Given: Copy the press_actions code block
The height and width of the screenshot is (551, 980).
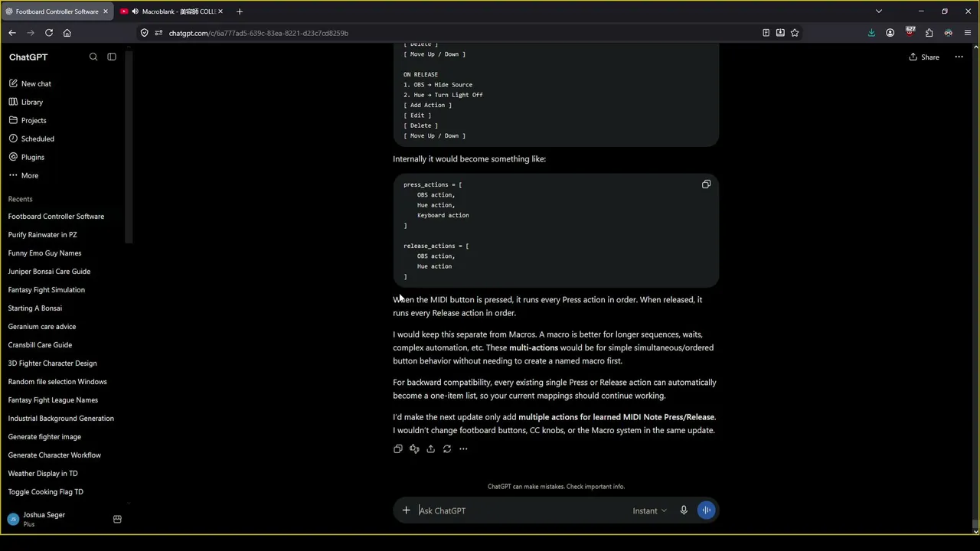Looking at the screenshot, I should coord(706,184).
